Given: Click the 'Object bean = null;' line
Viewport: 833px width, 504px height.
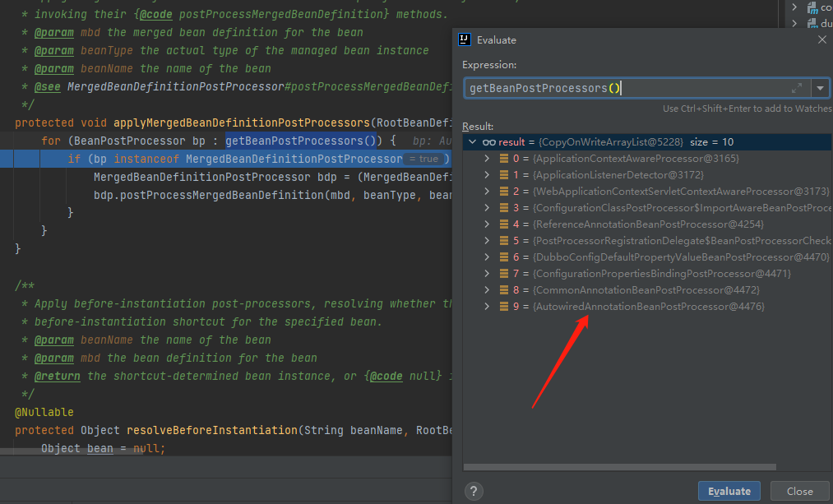Looking at the screenshot, I should [103, 448].
